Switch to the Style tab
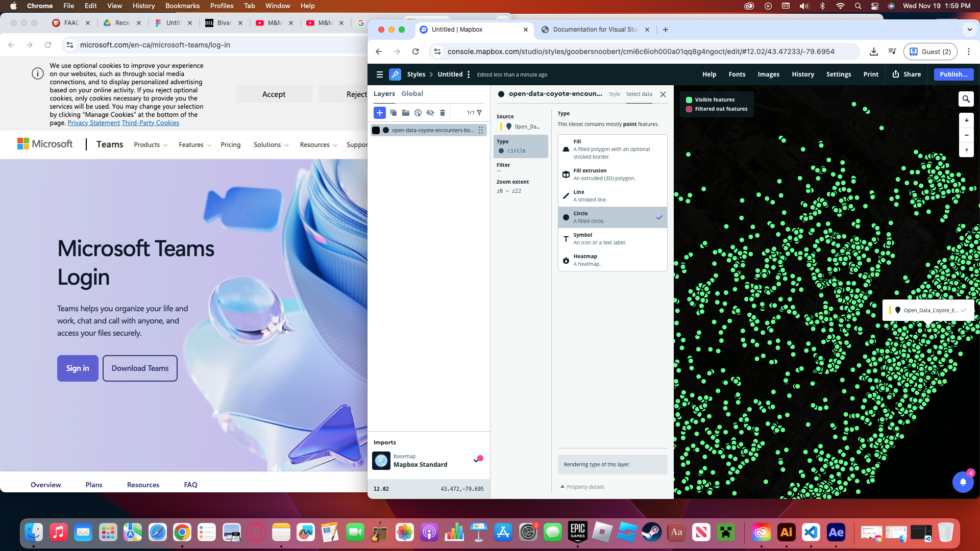 (x=614, y=94)
